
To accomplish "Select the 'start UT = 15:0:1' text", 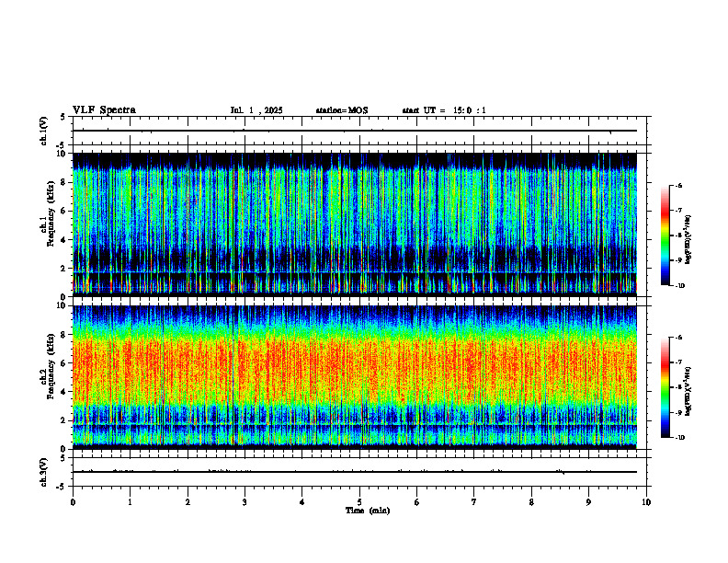I will coord(444,110).
